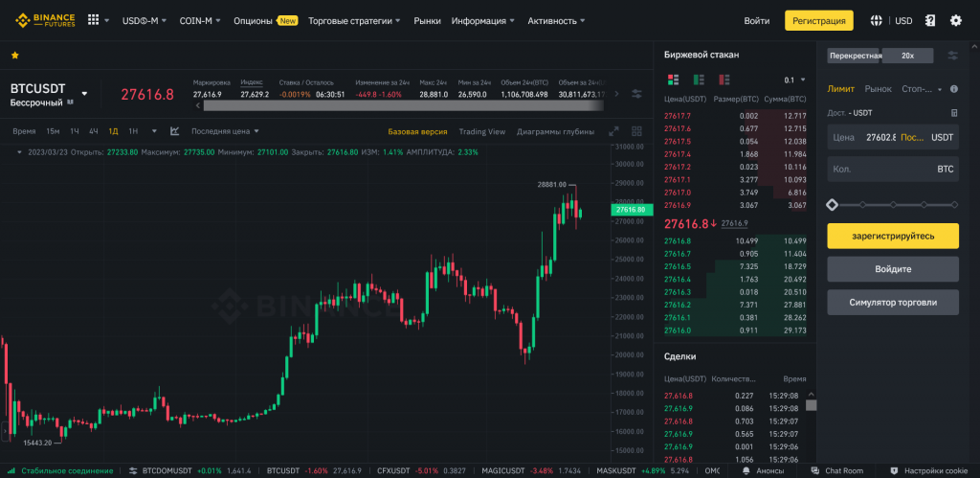Click the Войти link in header
This screenshot has width=980, height=478.
click(757, 21)
